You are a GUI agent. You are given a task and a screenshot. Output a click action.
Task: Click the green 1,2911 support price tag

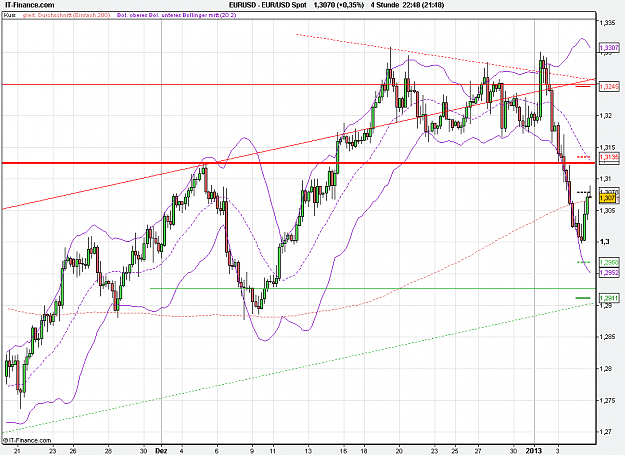pyautogui.click(x=609, y=298)
